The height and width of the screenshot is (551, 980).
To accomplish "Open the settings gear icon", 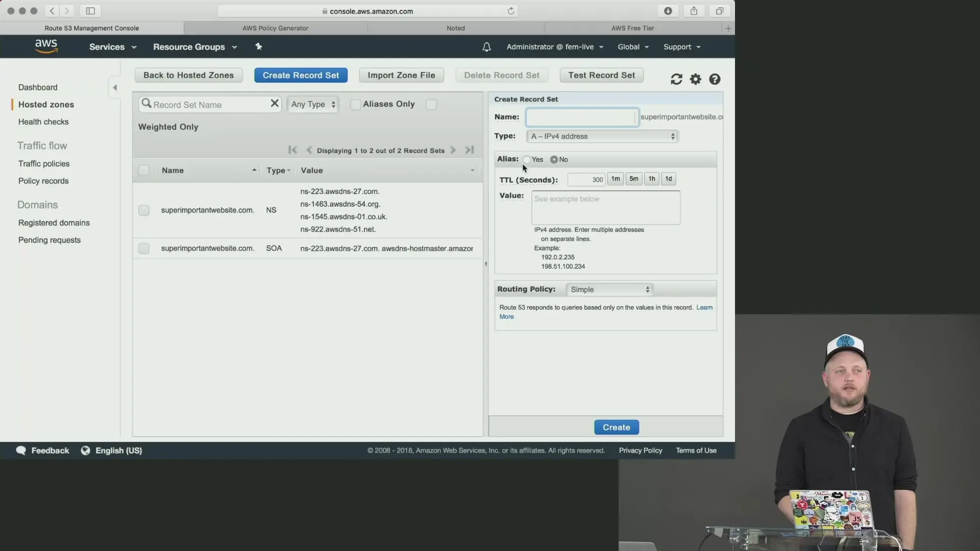I will click(695, 79).
